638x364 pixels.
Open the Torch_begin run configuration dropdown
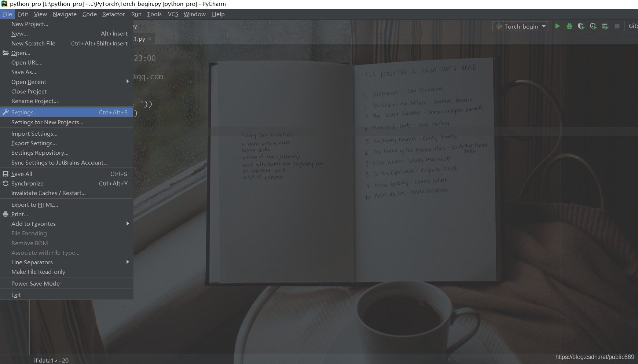521,26
